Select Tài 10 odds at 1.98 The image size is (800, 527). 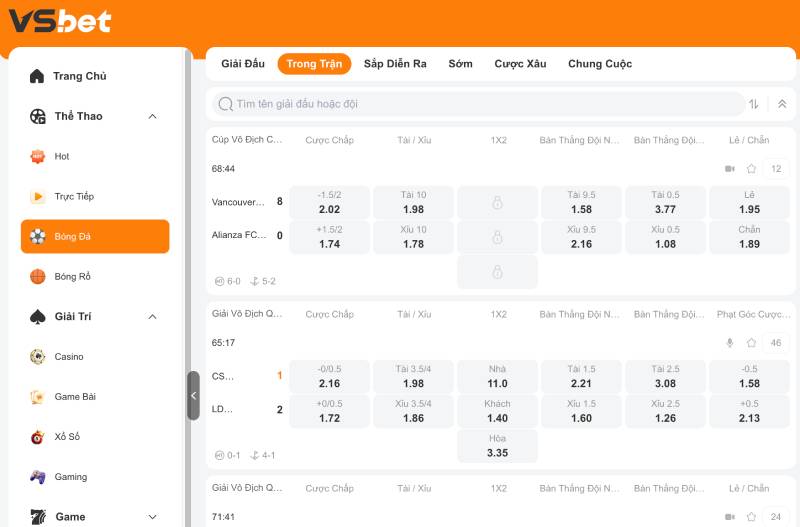[413, 202]
